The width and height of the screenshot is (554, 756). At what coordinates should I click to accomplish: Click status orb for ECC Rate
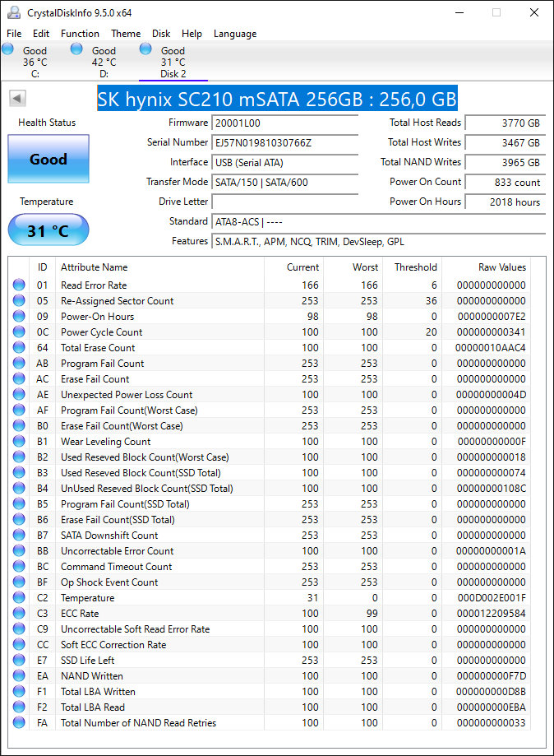coord(19,613)
